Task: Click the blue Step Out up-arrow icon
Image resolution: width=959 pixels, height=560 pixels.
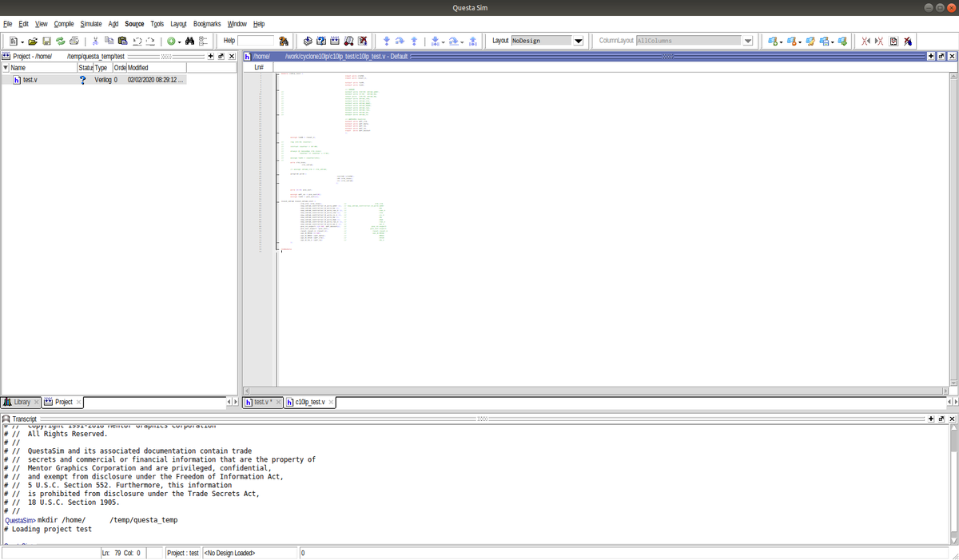Action: [413, 41]
